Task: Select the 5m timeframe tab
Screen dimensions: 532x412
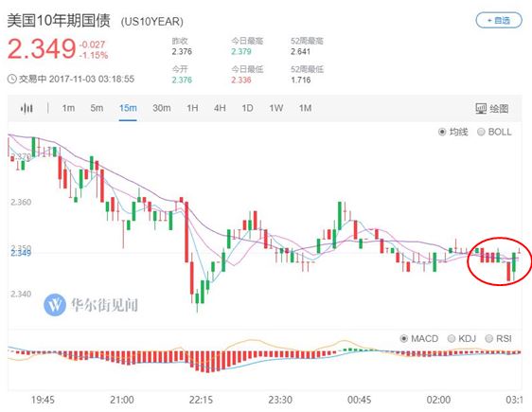Action: 97,108
